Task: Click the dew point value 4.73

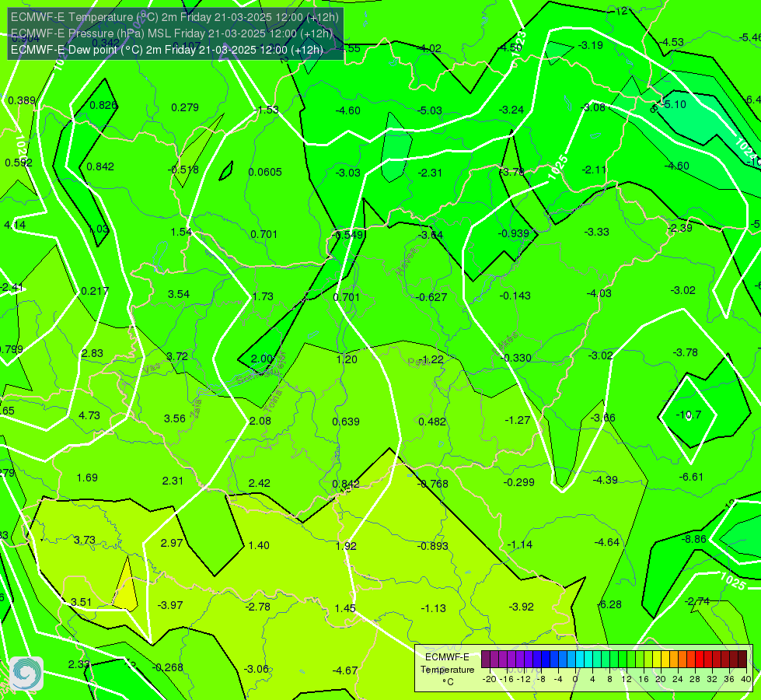Action: coord(89,415)
